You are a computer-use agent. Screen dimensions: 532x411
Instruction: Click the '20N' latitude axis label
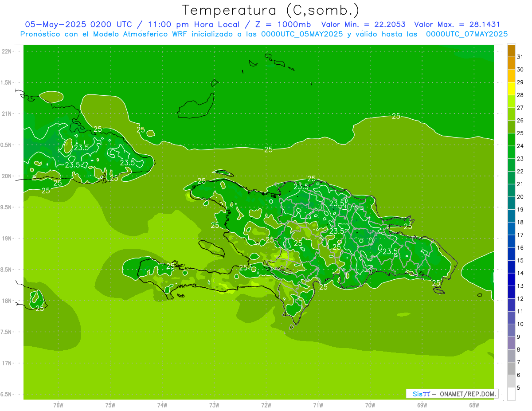(x=8, y=176)
